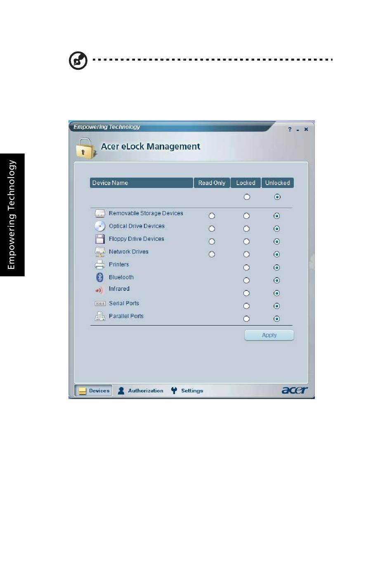The height and width of the screenshot is (563, 392).
Task: Click the Acer logo
Action: [x=295, y=390]
